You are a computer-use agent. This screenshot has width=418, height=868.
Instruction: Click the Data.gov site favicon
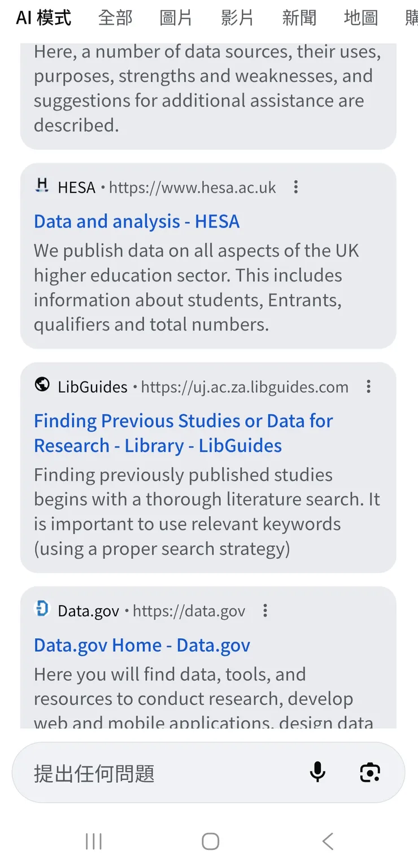(42, 610)
